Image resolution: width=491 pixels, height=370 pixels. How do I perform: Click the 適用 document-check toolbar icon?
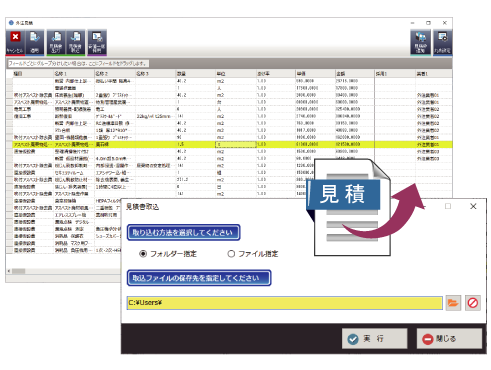35,42
